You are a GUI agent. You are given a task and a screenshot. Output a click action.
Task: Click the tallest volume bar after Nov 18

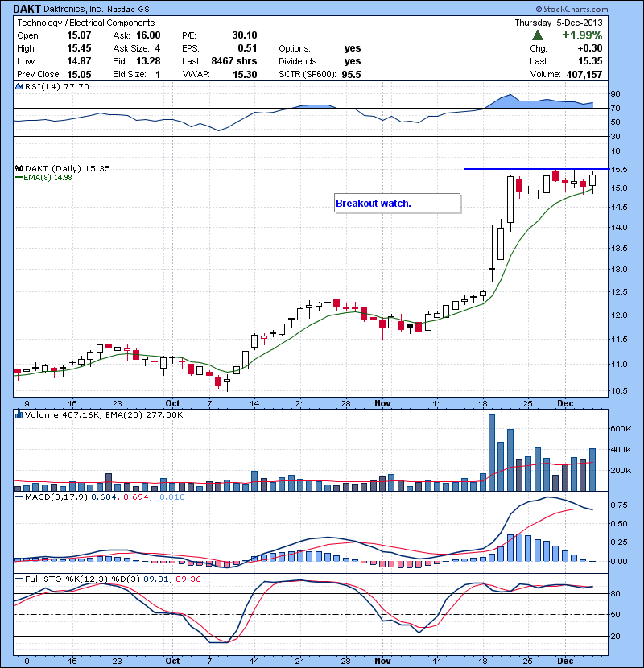click(x=492, y=453)
